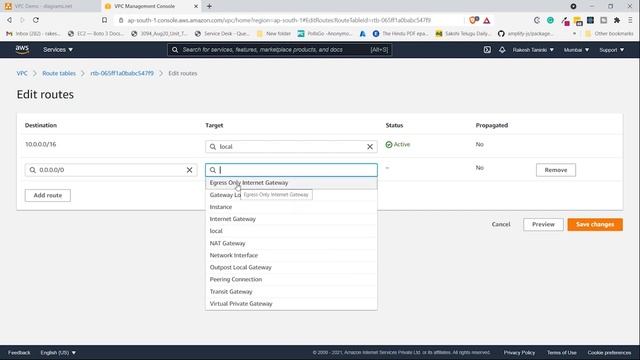640x360 pixels.
Task: Open the Services dropdown menu
Action: pyautogui.click(x=58, y=50)
